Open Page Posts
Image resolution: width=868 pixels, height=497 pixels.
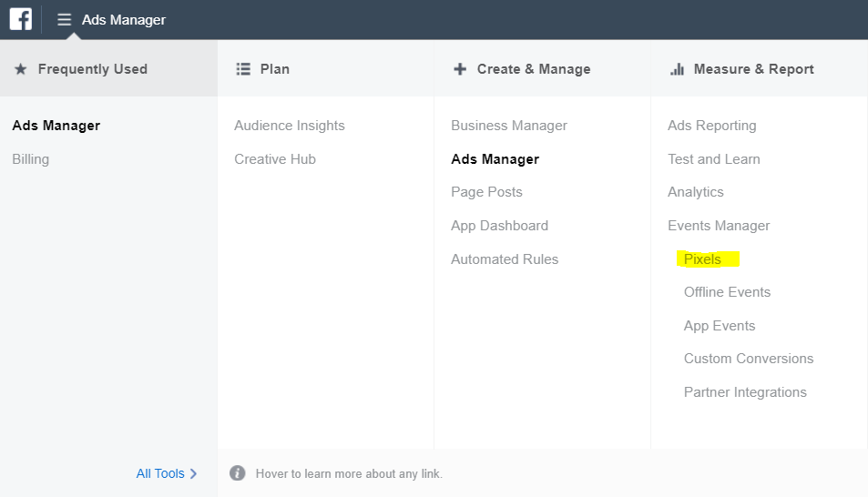point(486,192)
